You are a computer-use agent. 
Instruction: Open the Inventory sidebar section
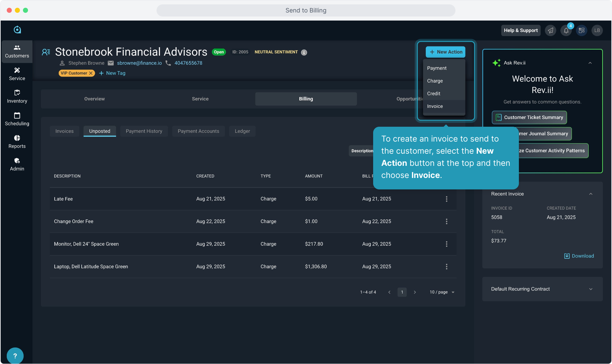click(x=17, y=96)
